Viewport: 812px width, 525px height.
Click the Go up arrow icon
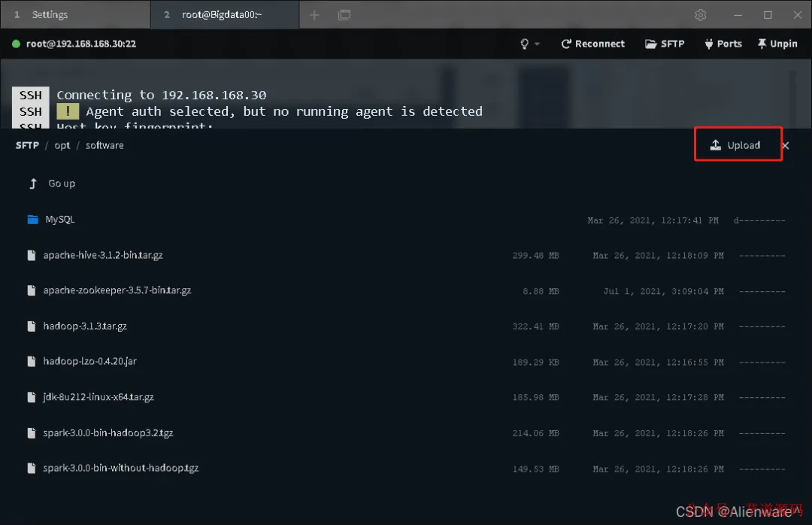pos(33,184)
